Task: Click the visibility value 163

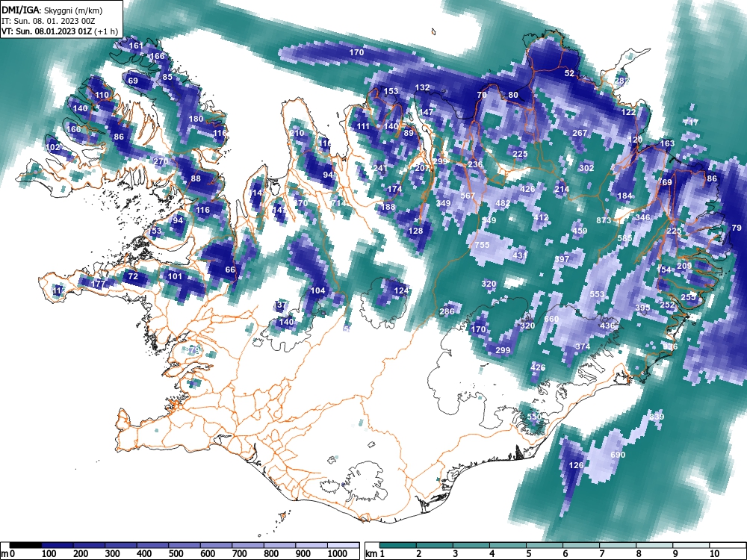Action: pyautogui.click(x=667, y=143)
